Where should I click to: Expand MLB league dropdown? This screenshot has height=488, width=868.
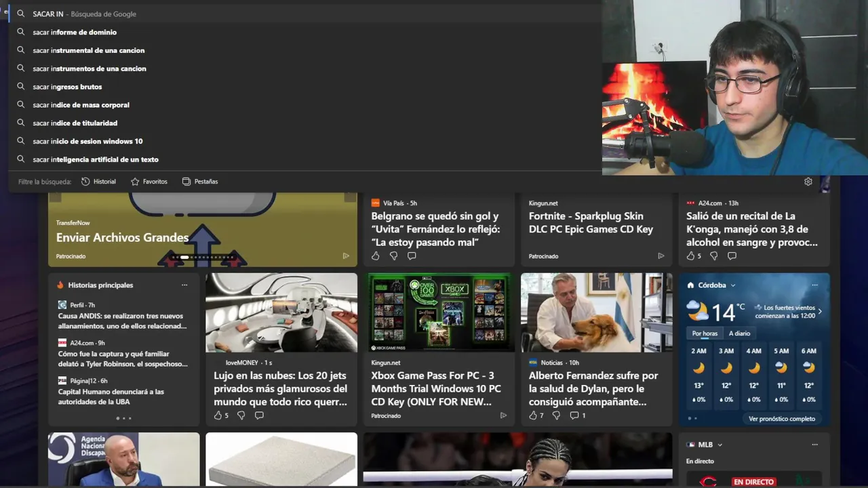click(719, 445)
